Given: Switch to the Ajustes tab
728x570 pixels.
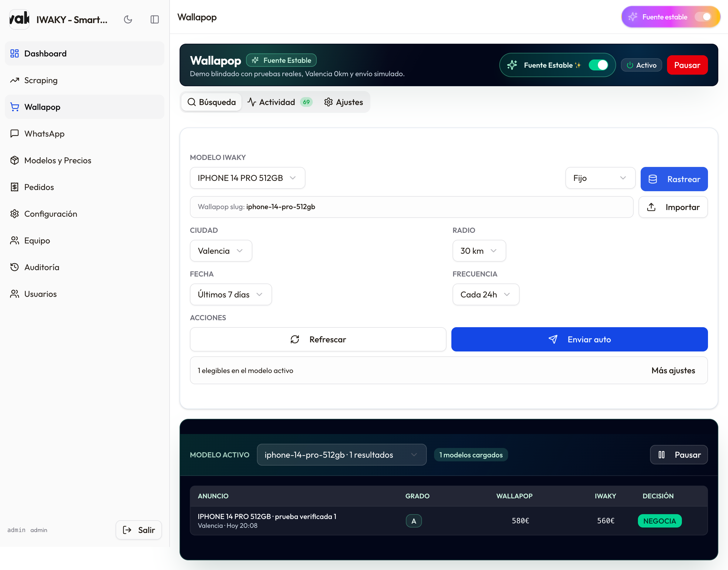Looking at the screenshot, I should coord(343,102).
